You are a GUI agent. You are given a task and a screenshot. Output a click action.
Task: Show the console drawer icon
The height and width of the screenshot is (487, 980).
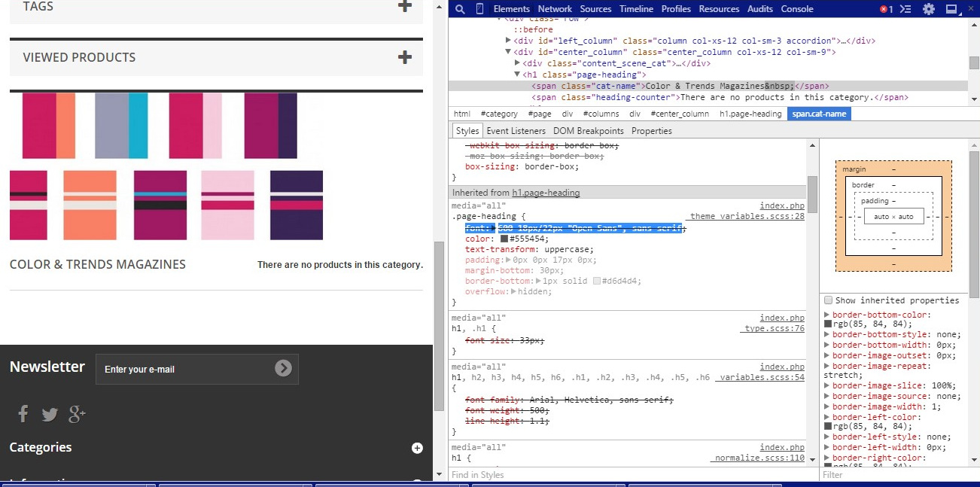pos(906,9)
